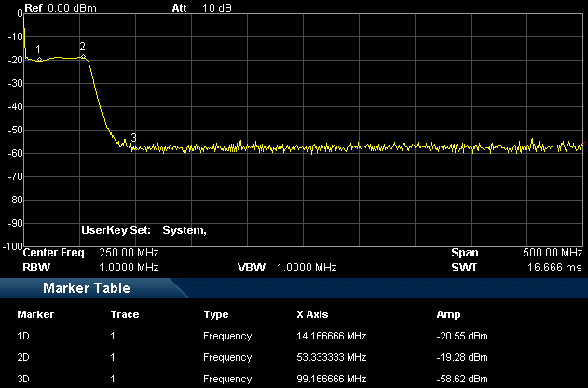This screenshot has height=388, width=588.
Task: Click the Marker Table title bar
Action: coord(86,288)
